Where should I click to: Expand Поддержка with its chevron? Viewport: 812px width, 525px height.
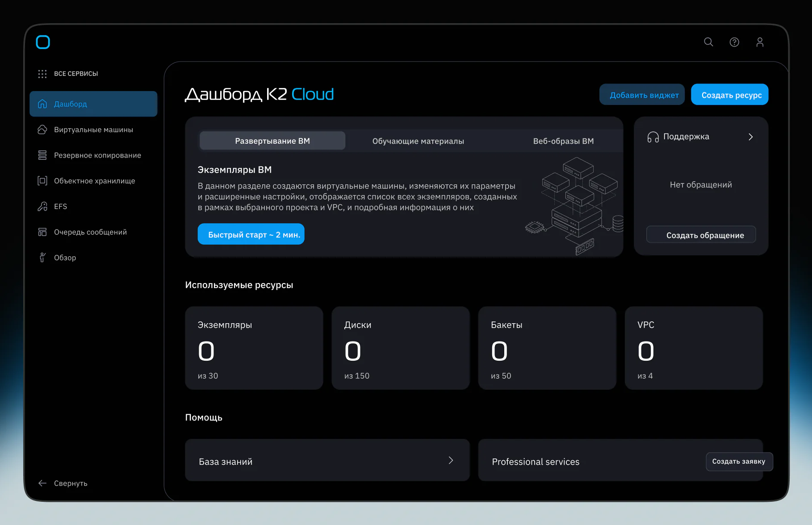(751, 137)
